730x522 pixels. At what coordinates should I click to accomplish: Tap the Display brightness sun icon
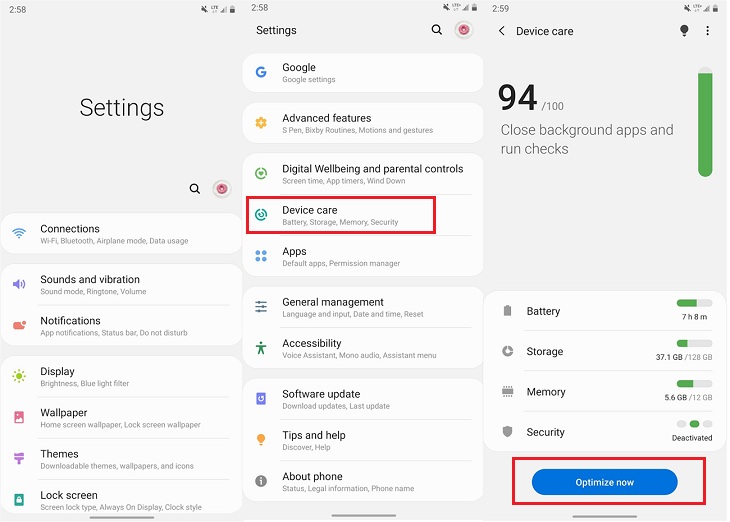tap(19, 376)
